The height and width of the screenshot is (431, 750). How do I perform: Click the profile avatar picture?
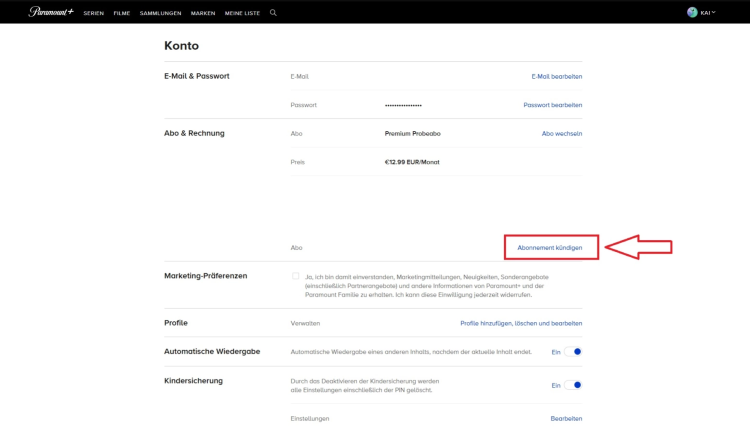(x=692, y=12)
